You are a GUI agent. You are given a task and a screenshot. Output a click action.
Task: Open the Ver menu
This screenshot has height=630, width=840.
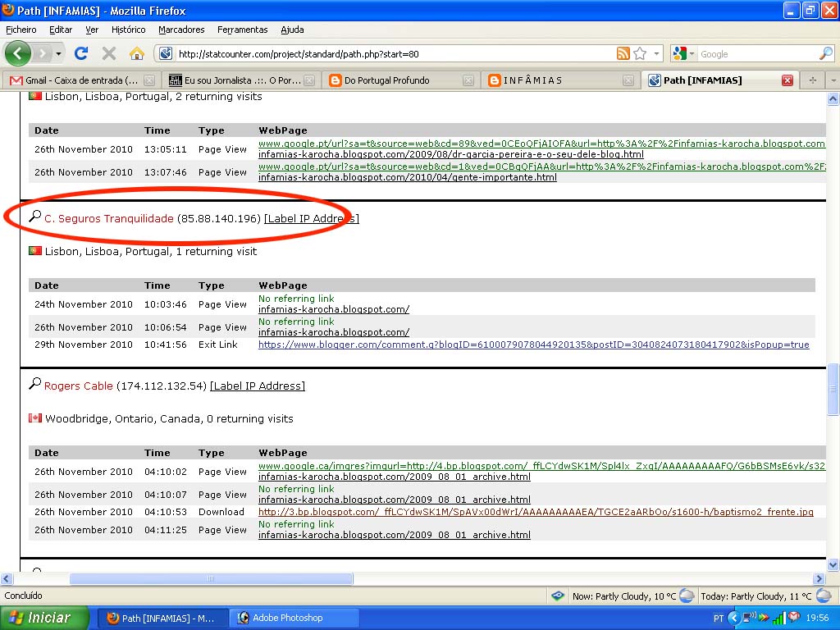92,30
